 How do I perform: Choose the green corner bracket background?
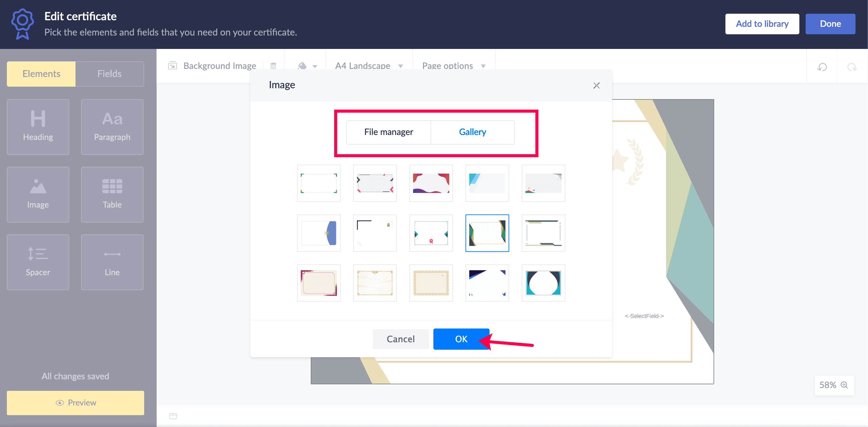click(319, 183)
